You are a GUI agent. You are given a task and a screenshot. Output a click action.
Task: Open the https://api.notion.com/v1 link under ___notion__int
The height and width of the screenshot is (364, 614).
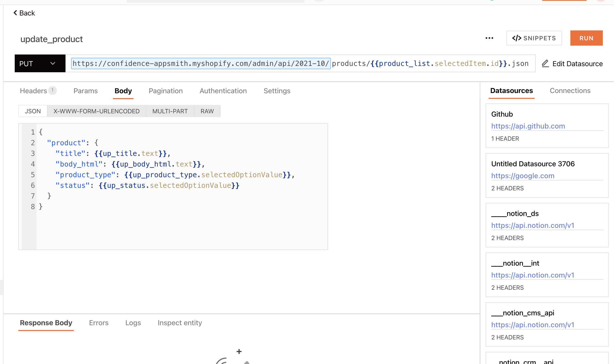click(533, 275)
